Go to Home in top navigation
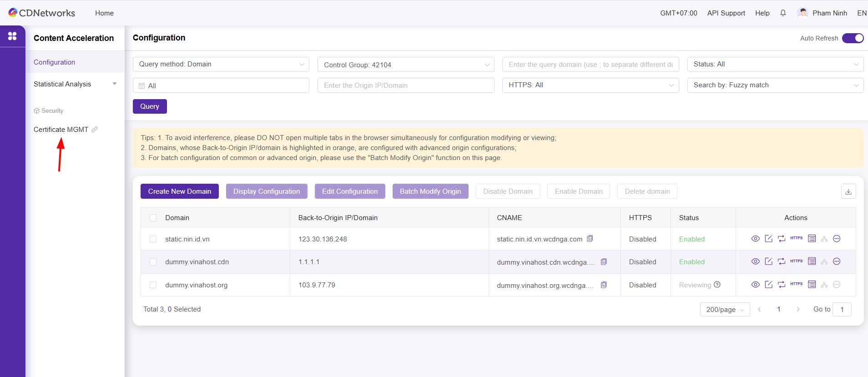This screenshot has height=377, width=868. coord(104,13)
